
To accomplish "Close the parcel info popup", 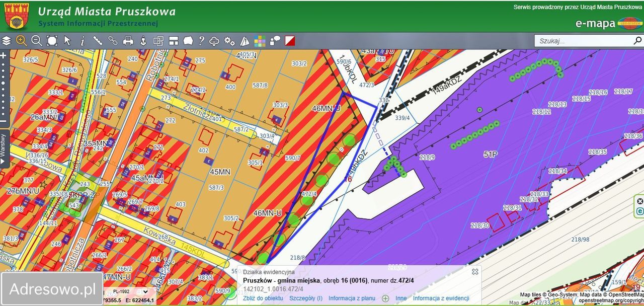I will click(x=474, y=271).
